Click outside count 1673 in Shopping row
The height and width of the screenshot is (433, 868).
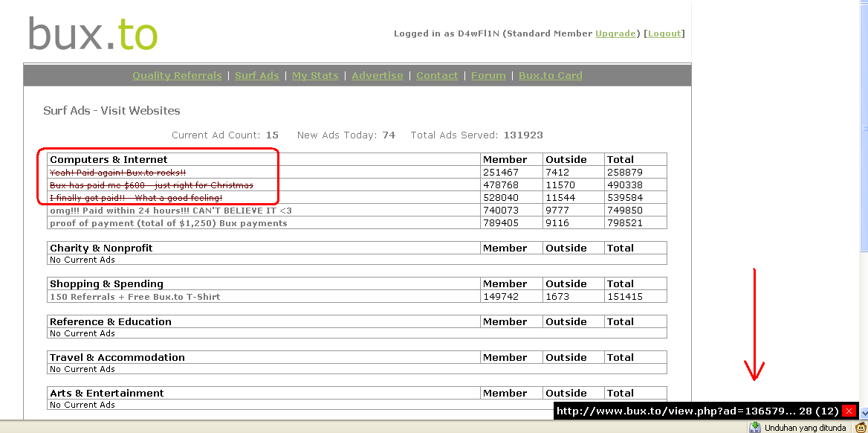point(557,297)
